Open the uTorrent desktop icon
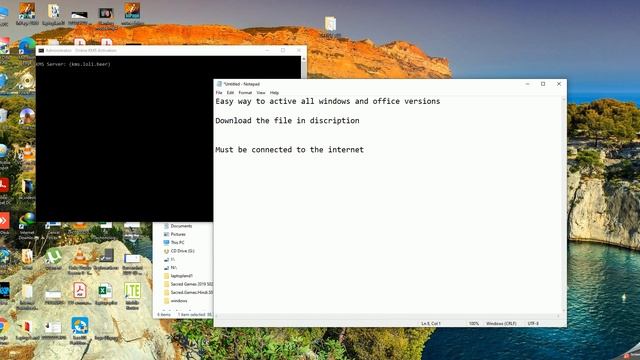 pos(53,257)
